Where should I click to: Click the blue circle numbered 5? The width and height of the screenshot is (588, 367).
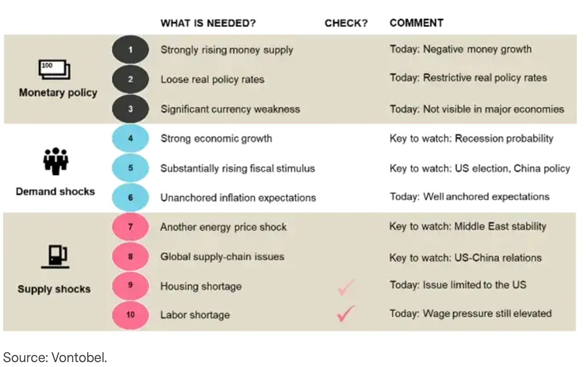tap(130, 168)
